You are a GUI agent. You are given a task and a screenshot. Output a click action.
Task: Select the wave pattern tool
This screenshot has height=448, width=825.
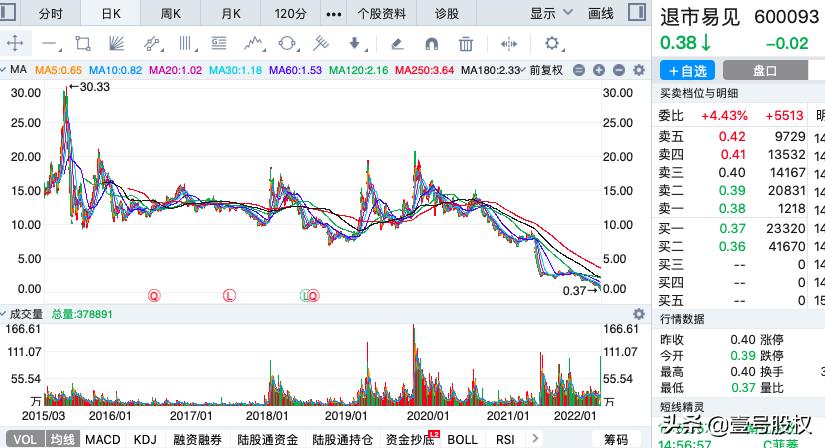pyautogui.click(x=254, y=43)
